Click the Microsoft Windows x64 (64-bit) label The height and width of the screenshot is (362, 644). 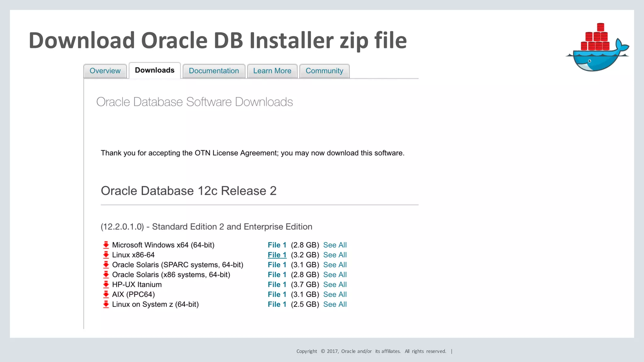coord(163,245)
